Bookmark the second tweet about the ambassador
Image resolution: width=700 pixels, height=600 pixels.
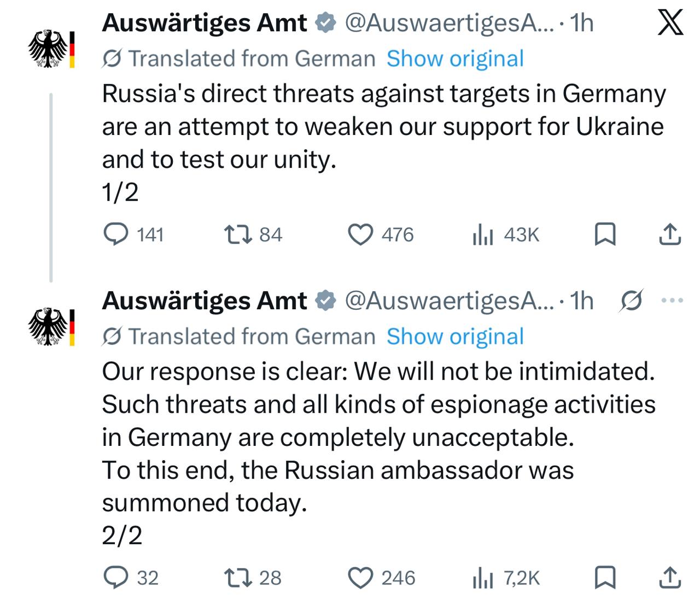[x=605, y=578]
